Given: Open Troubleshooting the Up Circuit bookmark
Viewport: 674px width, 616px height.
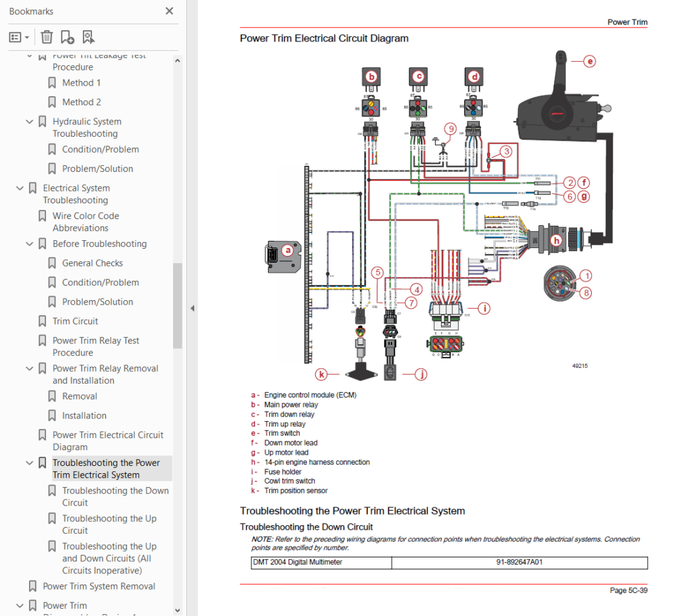Looking at the screenshot, I should click(109, 525).
